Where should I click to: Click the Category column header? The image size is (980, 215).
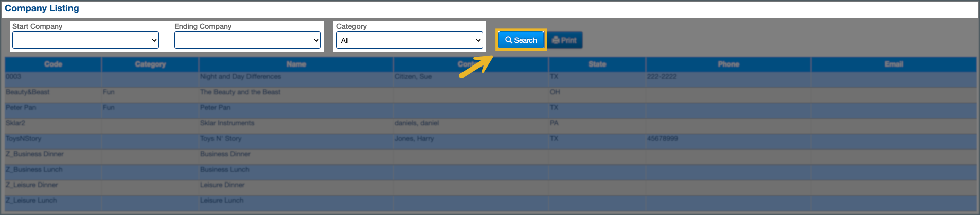(x=150, y=64)
